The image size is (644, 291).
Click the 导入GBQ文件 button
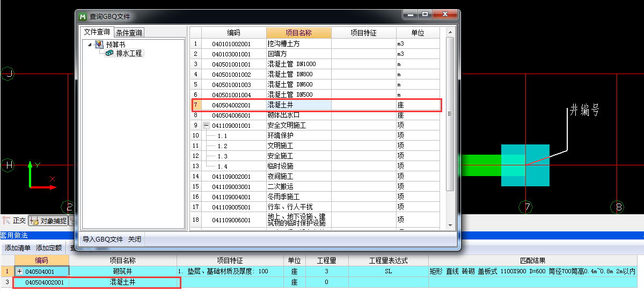(x=103, y=239)
